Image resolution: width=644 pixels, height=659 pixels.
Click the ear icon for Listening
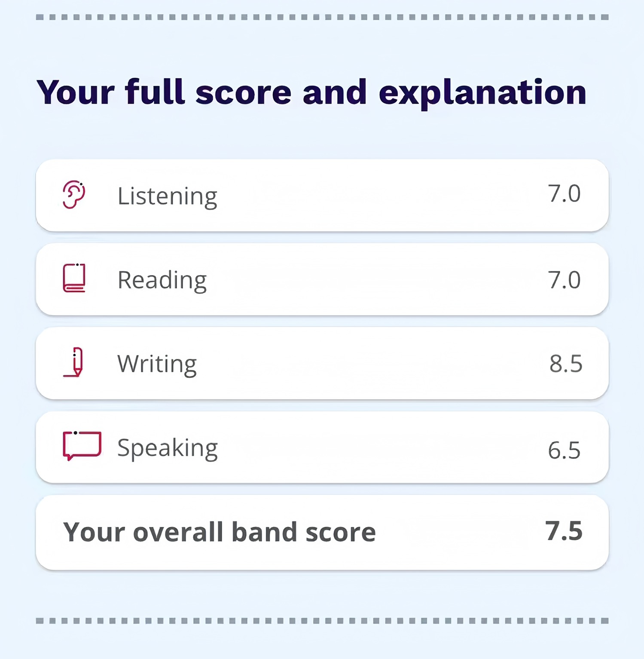click(x=74, y=195)
